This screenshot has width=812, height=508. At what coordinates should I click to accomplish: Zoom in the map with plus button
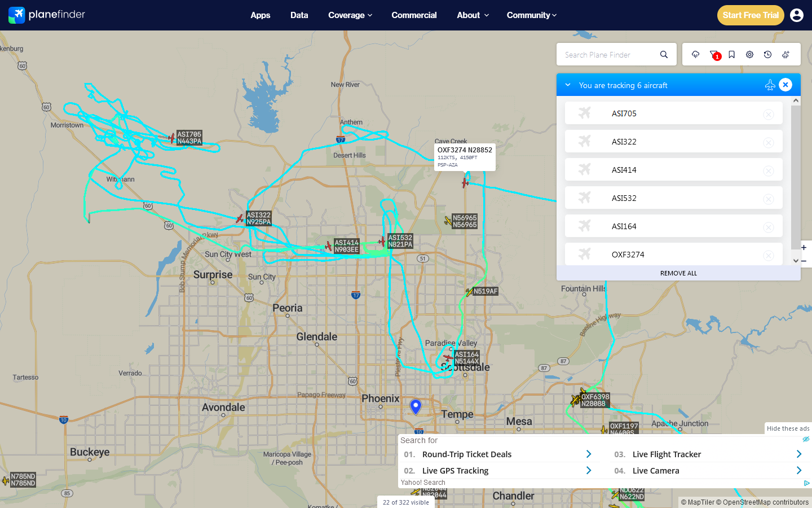pyautogui.click(x=804, y=247)
